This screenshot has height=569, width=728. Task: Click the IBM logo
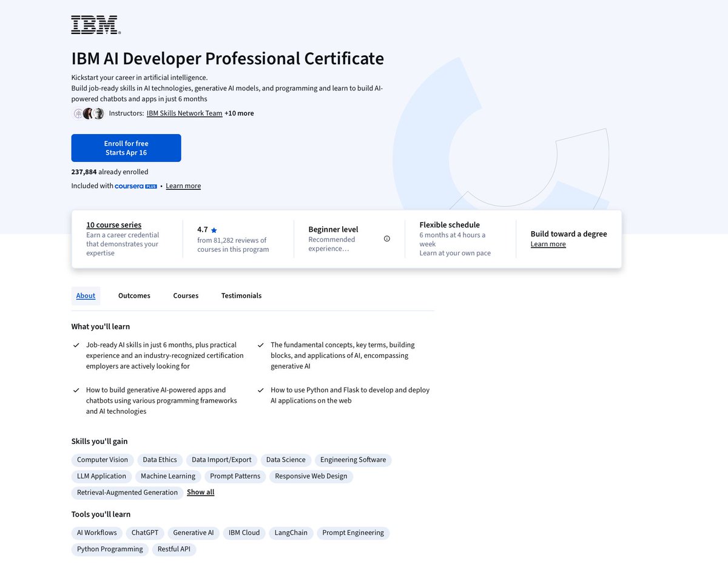pos(95,25)
